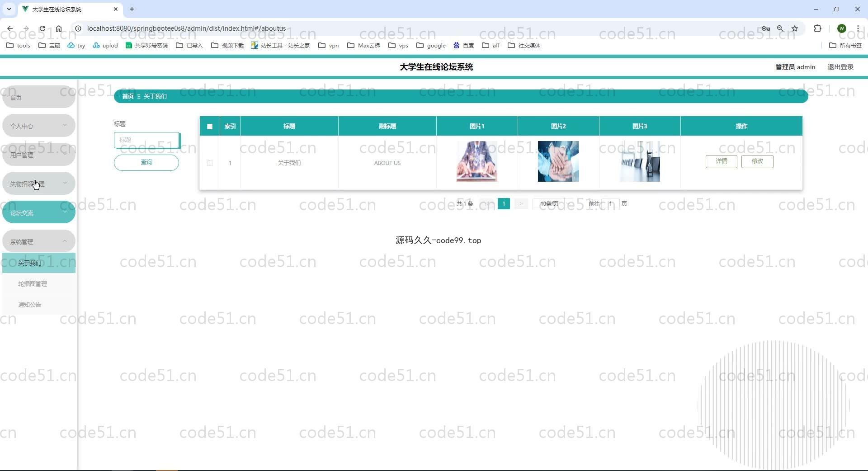Expand 用户管理 sidebar menu
The width and height of the screenshot is (868, 471).
pyautogui.click(x=39, y=155)
